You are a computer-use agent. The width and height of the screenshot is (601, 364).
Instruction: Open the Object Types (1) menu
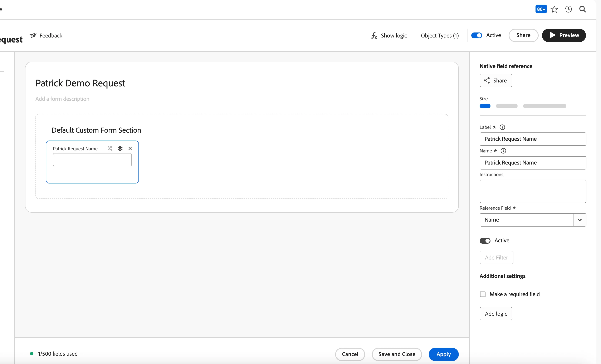click(440, 36)
